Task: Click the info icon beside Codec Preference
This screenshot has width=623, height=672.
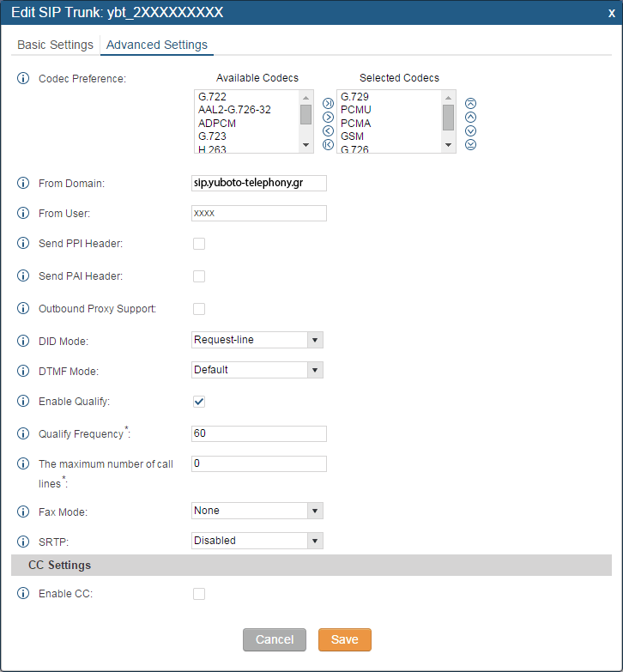Action: (x=23, y=79)
